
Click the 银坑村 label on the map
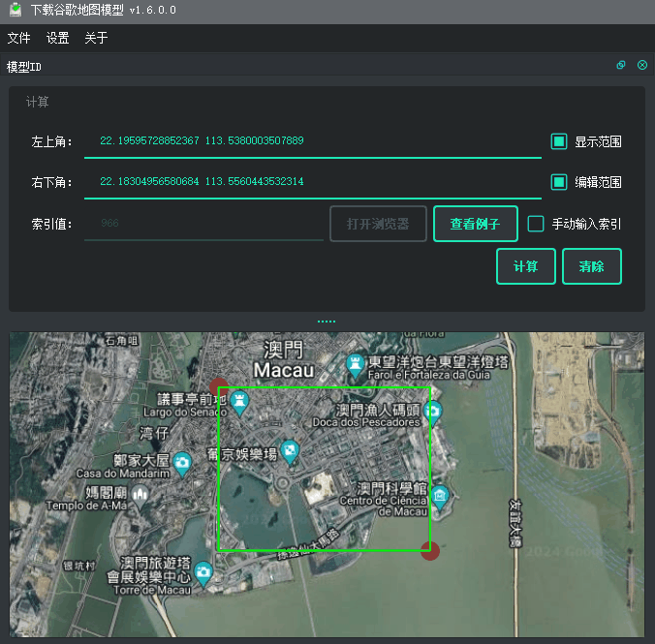click(x=78, y=566)
